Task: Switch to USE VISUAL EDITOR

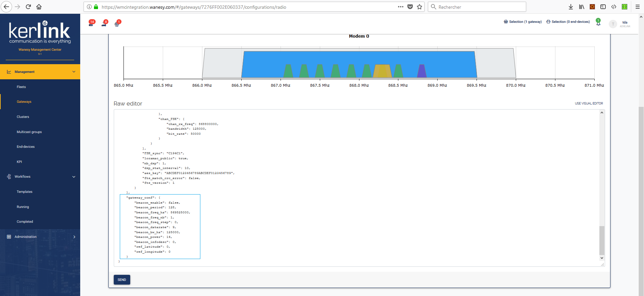Action: click(x=589, y=103)
